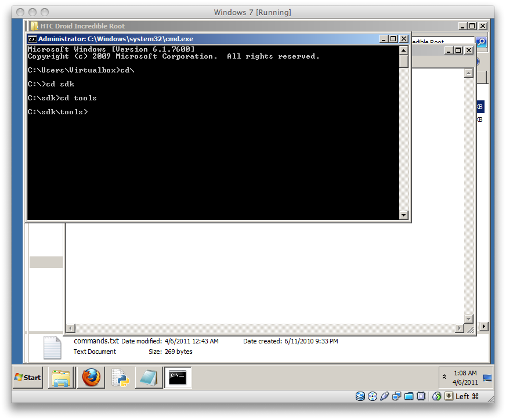506x420 pixels.
Task: Maximize the HTC Droid Incredible Root window
Action: click(472, 26)
